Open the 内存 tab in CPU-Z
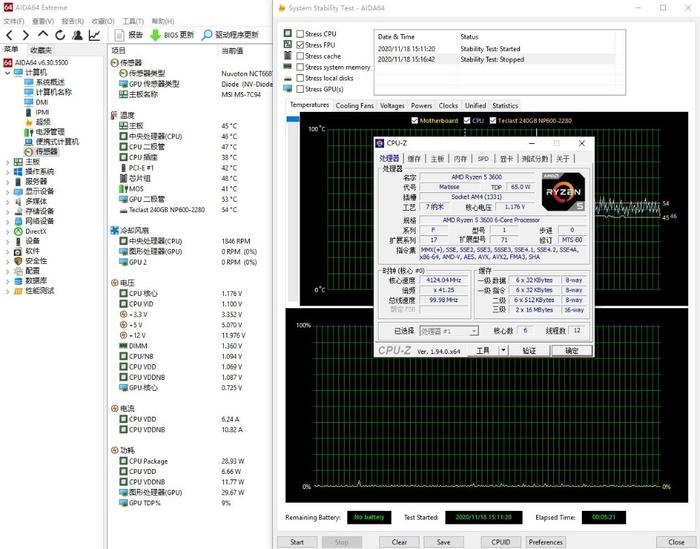Screen dimensions: 700x549 (460, 158)
